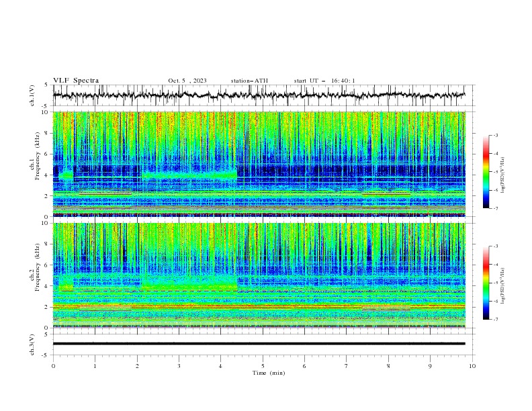Click the "-3" tick on ch.2 colorbar
Viewport: 532px width, 411px height.
tap(495, 246)
